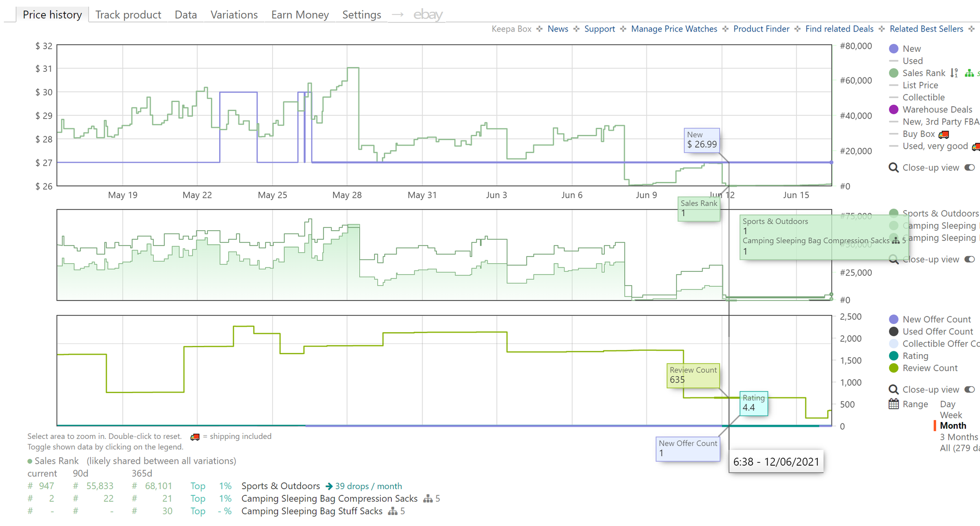This screenshot has width=980, height=526.
Task: Open the Variations tab
Action: [x=234, y=15]
